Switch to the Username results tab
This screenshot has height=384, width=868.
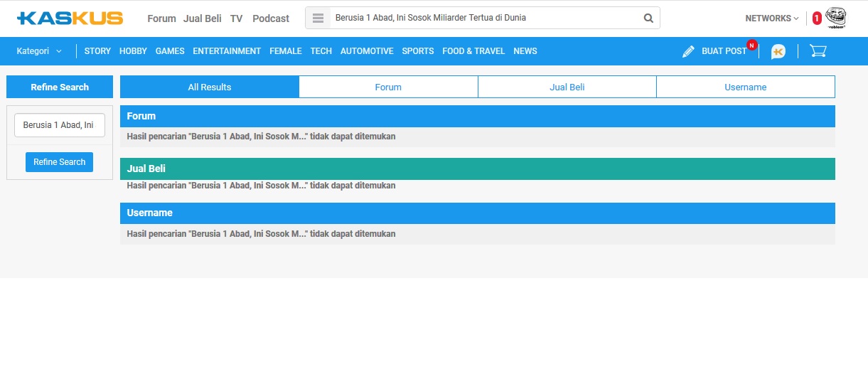click(746, 87)
